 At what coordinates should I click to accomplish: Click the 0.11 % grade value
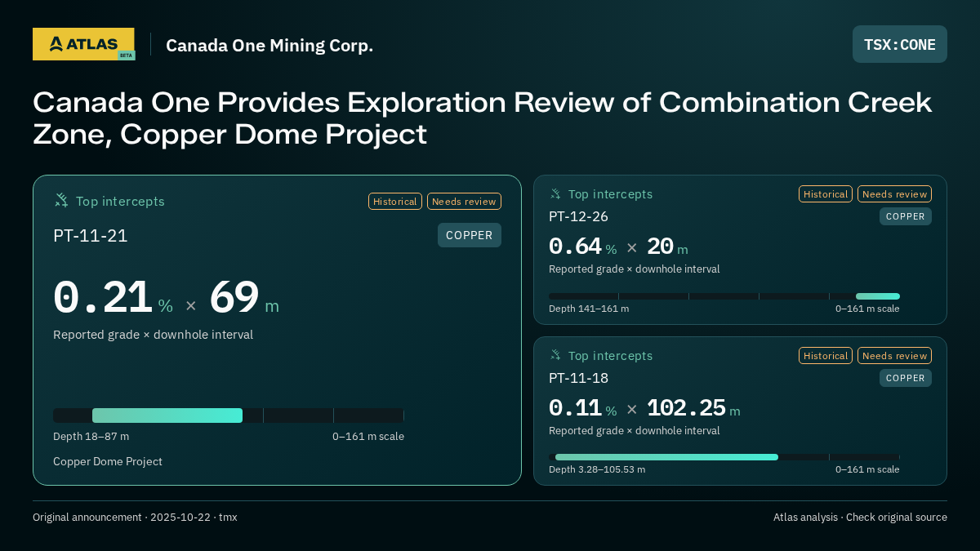click(582, 408)
